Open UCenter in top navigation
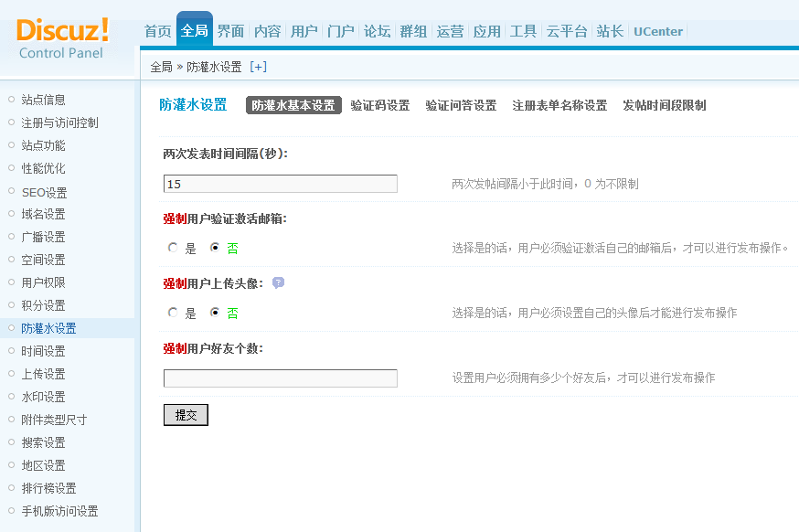The width and height of the screenshot is (799, 532). 657,31
